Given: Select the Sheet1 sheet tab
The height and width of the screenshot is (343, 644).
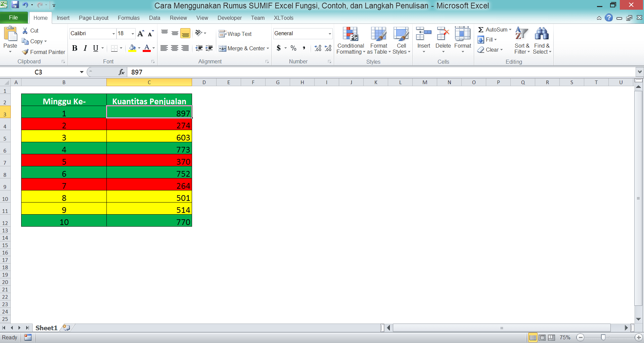Looking at the screenshot, I should 46,328.
